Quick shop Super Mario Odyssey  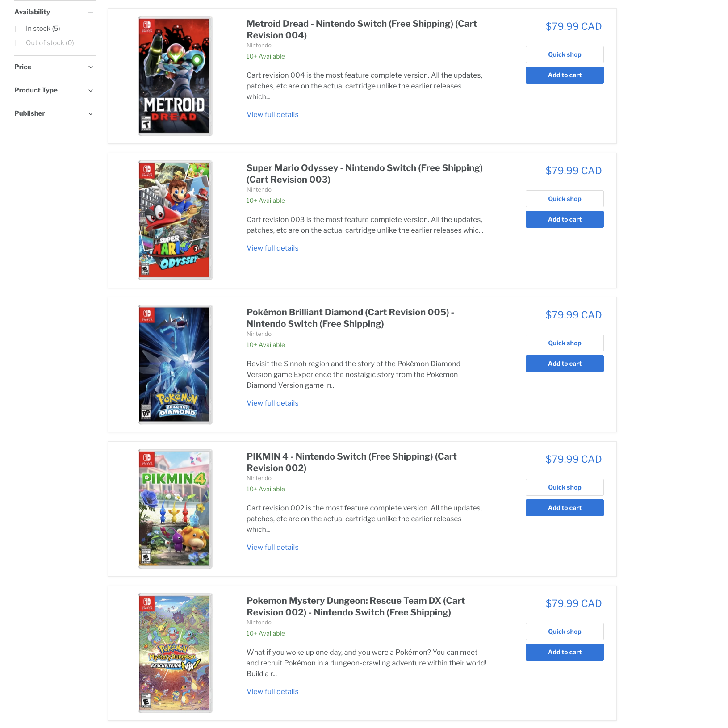(x=565, y=199)
